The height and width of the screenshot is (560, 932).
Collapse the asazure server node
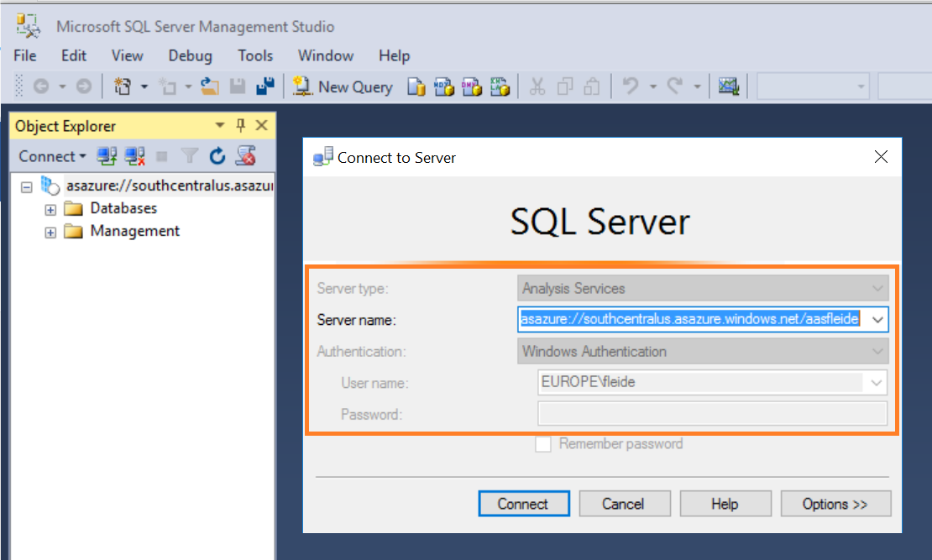27,186
